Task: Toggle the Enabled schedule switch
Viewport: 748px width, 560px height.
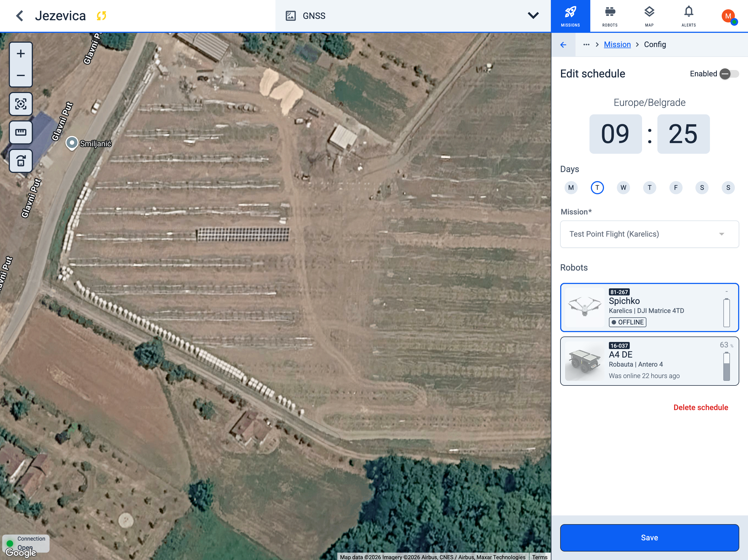Action: (x=729, y=74)
